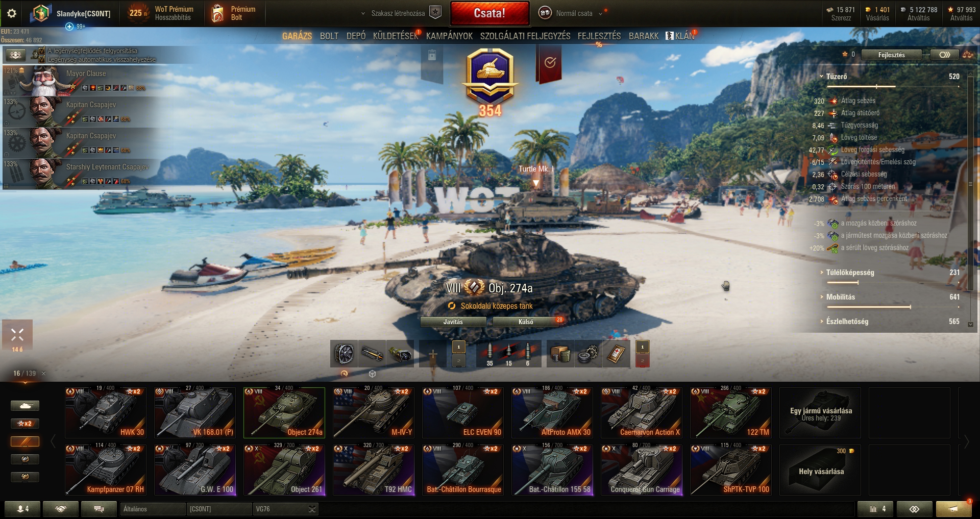Image resolution: width=980 pixels, height=519 pixels.
Task: Select the T92 HMC tank thumbnail
Action: point(374,469)
